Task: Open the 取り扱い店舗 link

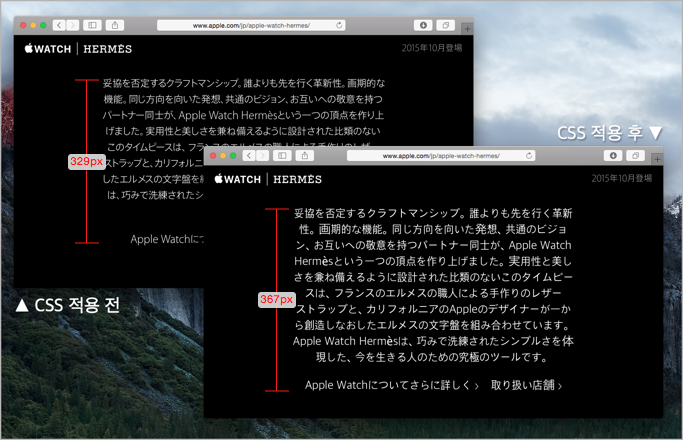Action: point(526,385)
